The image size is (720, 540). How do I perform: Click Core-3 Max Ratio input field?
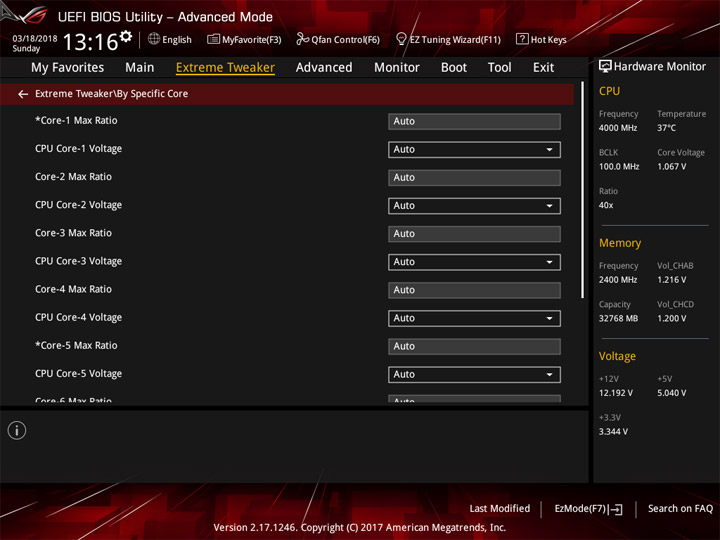click(474, 234)
